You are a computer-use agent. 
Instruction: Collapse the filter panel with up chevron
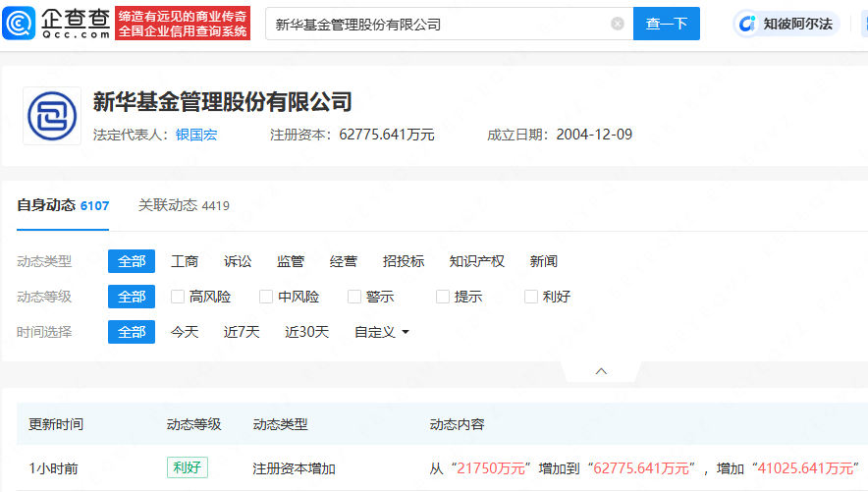[x=601, y=371]
